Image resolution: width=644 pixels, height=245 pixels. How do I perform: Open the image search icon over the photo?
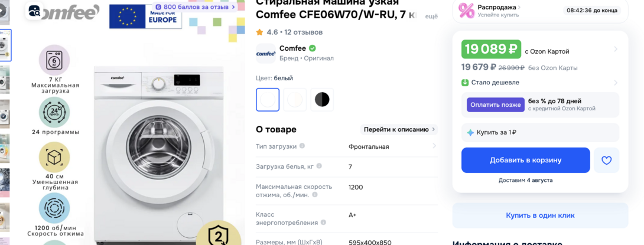[x=34, y=11]
